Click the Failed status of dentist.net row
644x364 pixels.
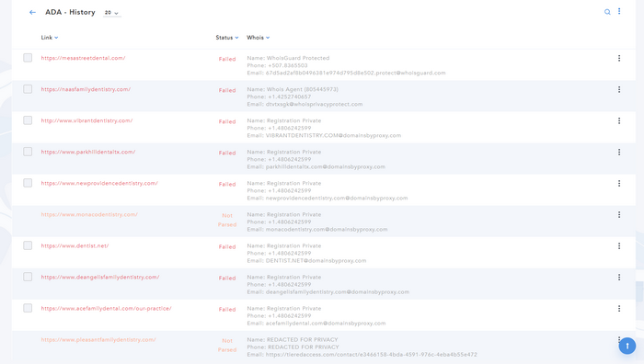click(227, 246)
